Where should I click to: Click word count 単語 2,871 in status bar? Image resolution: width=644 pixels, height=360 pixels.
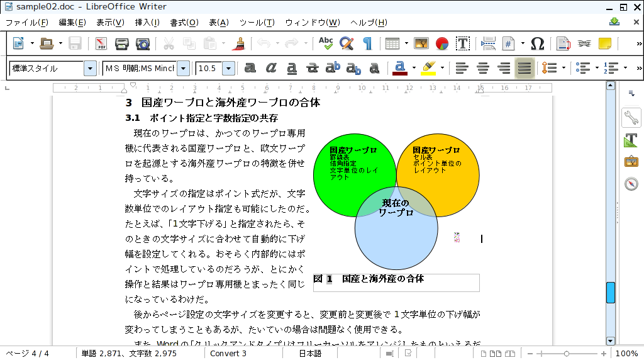point(129,354)
